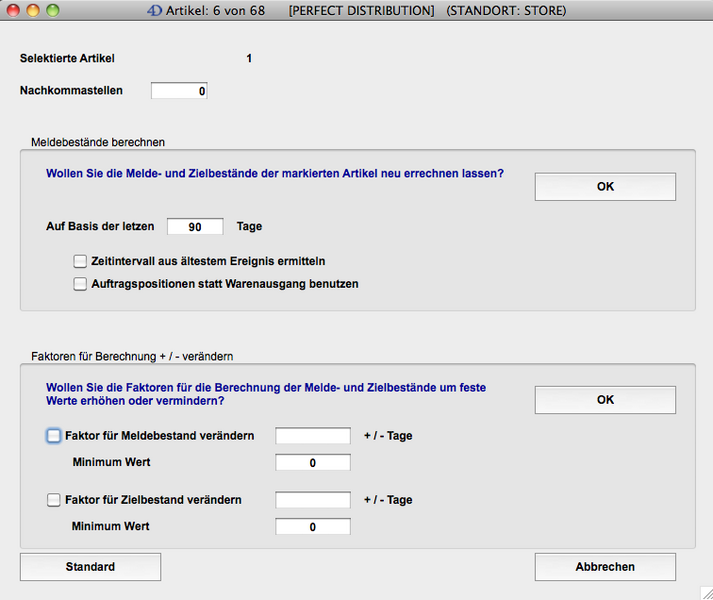The width and height of the screenshot is (713, 600).
Task: Select the Zielbestand +/- Tage input field
Action: coord(313,500)
